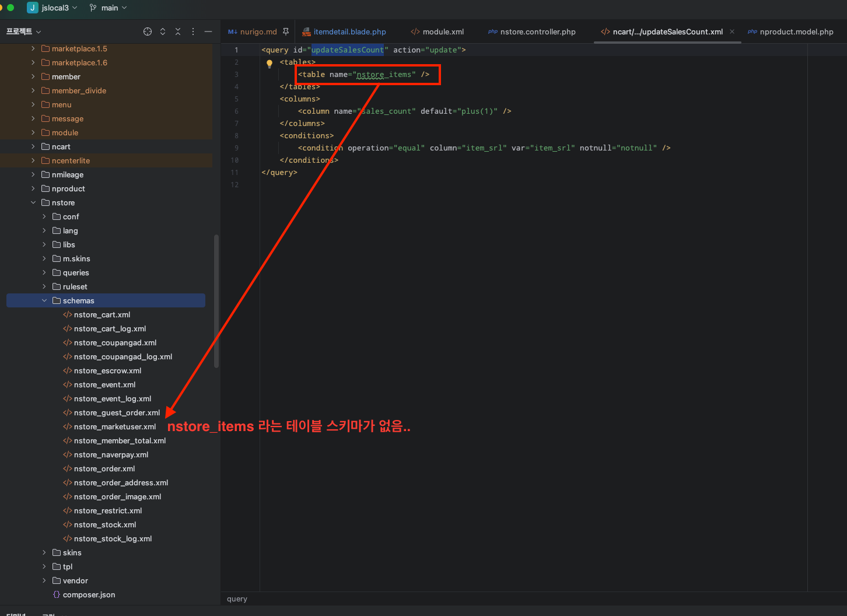Select the lang folder
The width and height of the screenshot is (847, 616).
click(65, 230)
